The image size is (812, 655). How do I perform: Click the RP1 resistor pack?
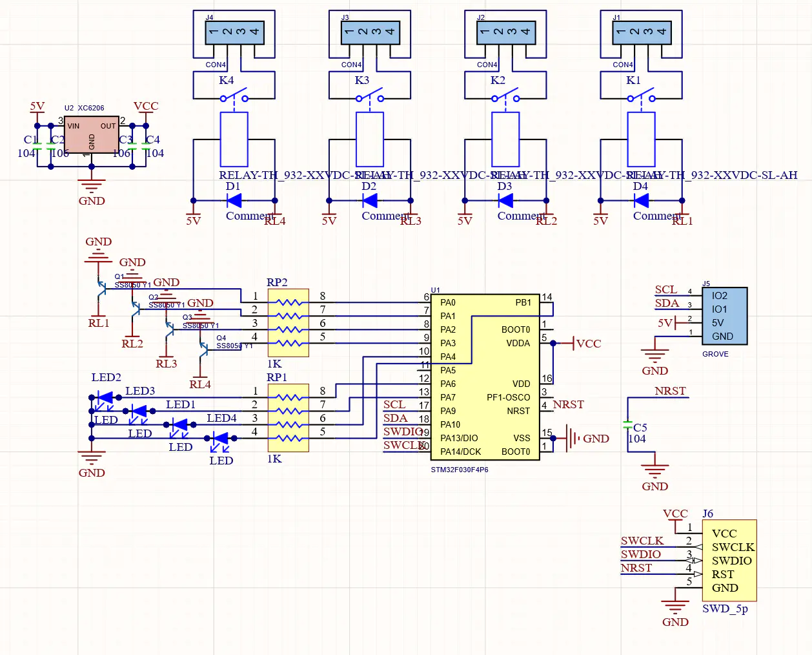tap(288, 417)
